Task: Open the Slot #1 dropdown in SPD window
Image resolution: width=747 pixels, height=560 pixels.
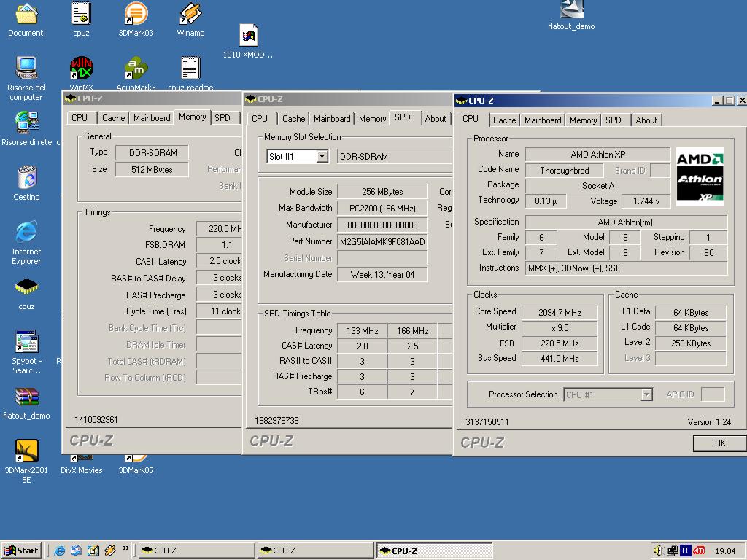Action: pos(322,156)
